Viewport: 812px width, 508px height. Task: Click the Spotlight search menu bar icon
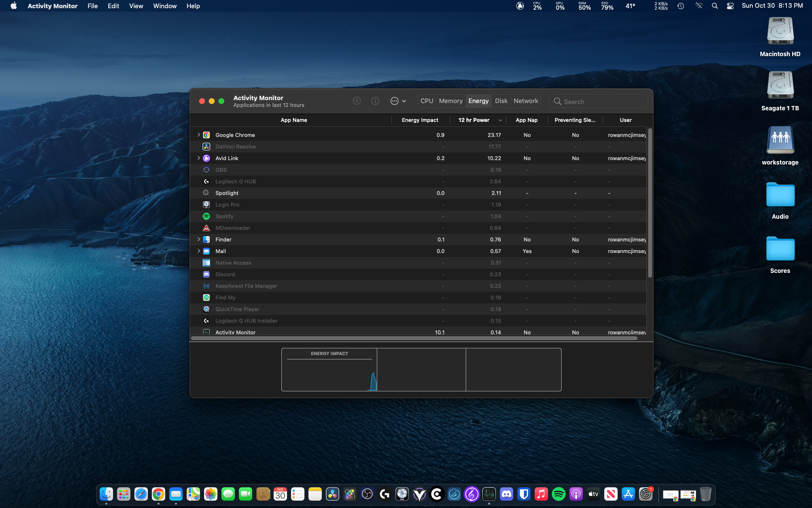click(x=714, y=6)
